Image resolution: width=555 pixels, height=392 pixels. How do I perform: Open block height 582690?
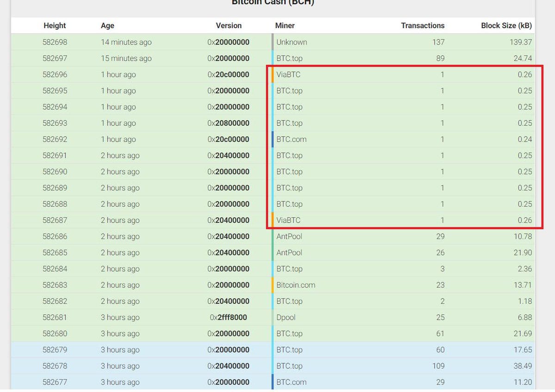[x=55, y=171]
